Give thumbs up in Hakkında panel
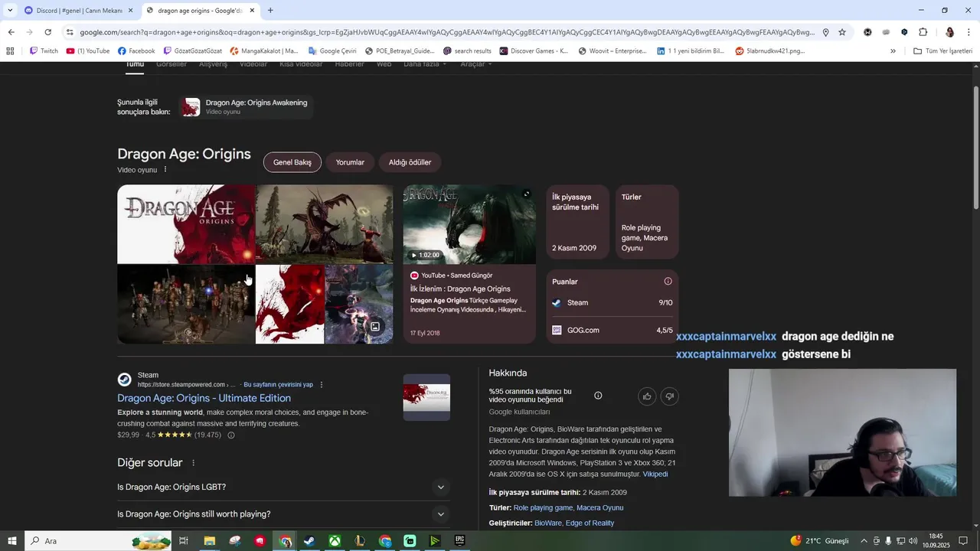This screenshot has width=980, height=551. tap(647, 396)
